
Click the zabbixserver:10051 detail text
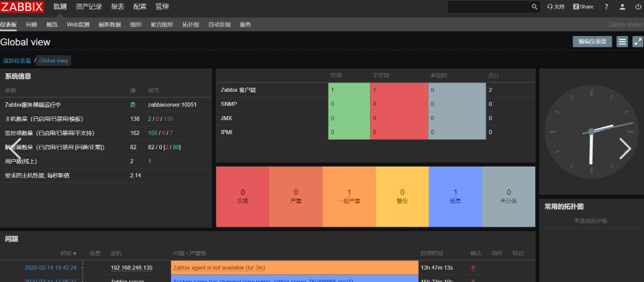172,105
